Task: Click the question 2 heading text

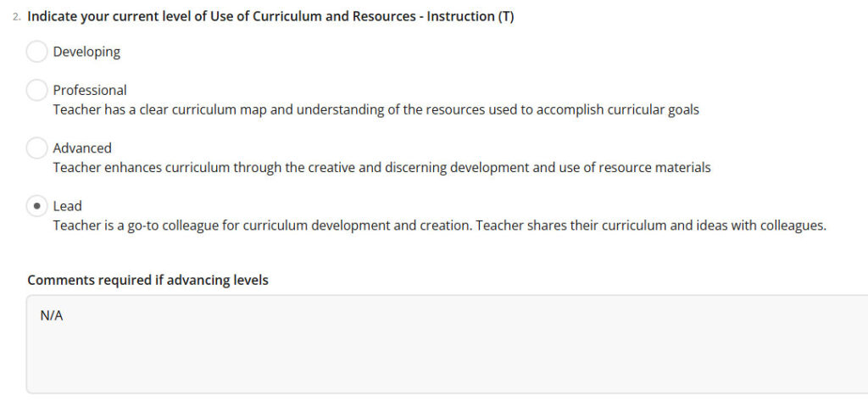Action: pyautogui.click(x=270, y=17)
